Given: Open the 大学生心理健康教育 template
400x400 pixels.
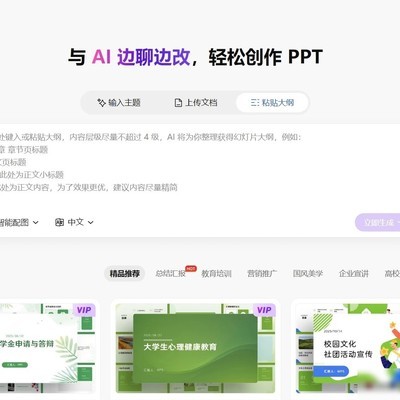Looking at the screenshot, I should coord(195,348).
